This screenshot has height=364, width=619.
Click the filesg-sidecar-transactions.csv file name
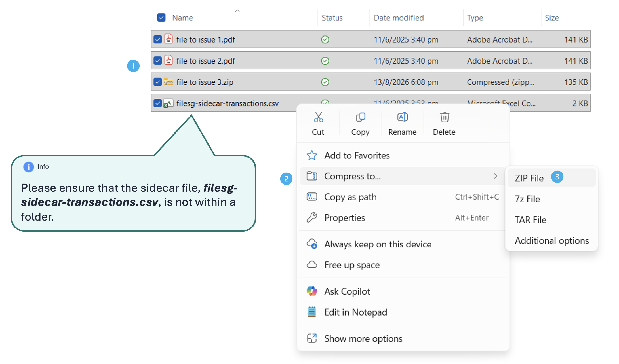(228, 103)
